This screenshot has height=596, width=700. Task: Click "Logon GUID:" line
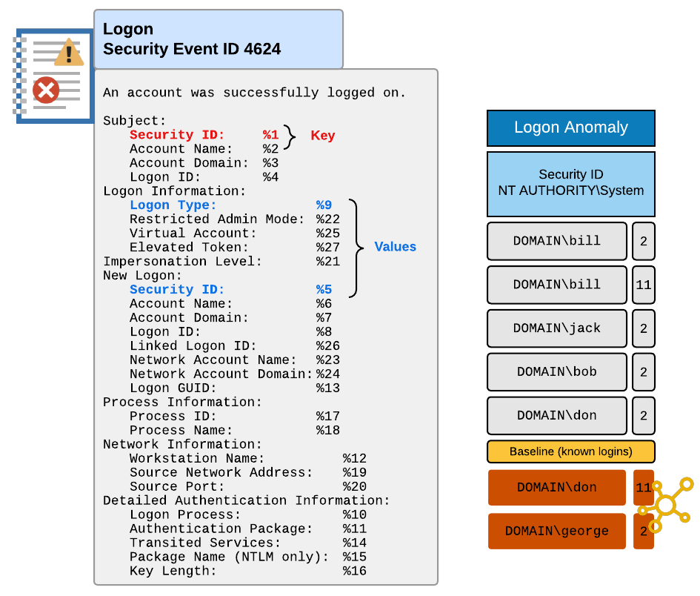[235, 388]
